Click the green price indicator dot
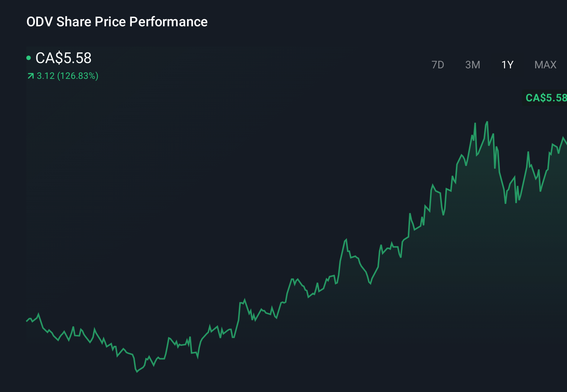The image size is (567, 392). pyautogui.click(x=29, y=57)
